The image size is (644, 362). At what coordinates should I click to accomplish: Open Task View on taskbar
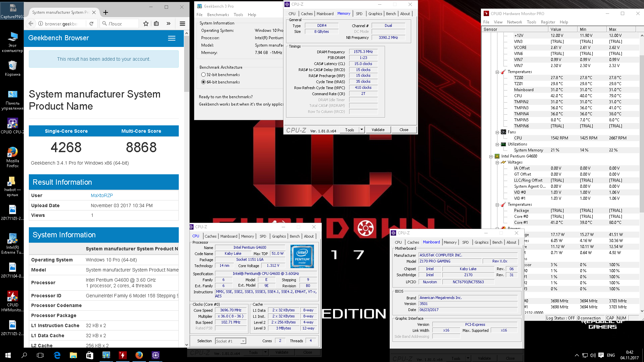tap(40, 355)
